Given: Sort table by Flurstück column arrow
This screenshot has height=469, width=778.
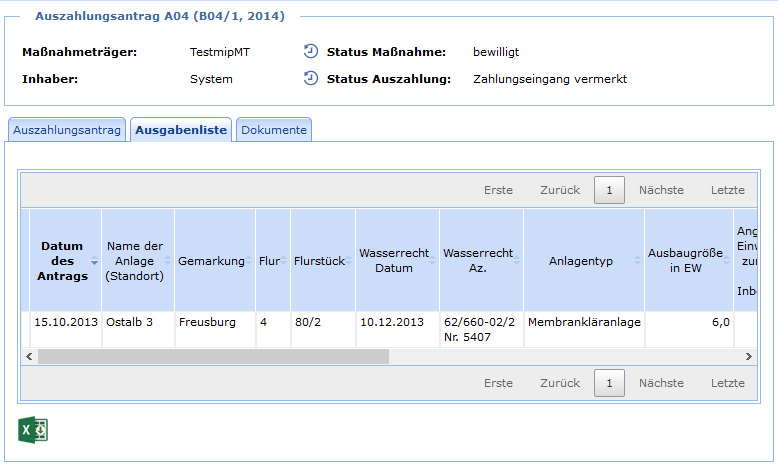Looking at the screenshot, I should coord(349,261).
